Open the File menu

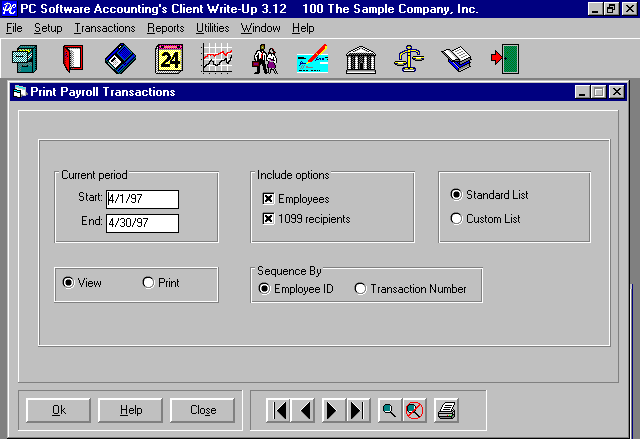(x=14, y=28)
